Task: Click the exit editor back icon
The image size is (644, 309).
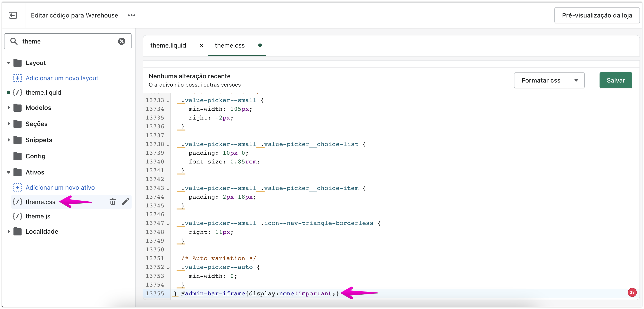Action: tap(13, 15)
